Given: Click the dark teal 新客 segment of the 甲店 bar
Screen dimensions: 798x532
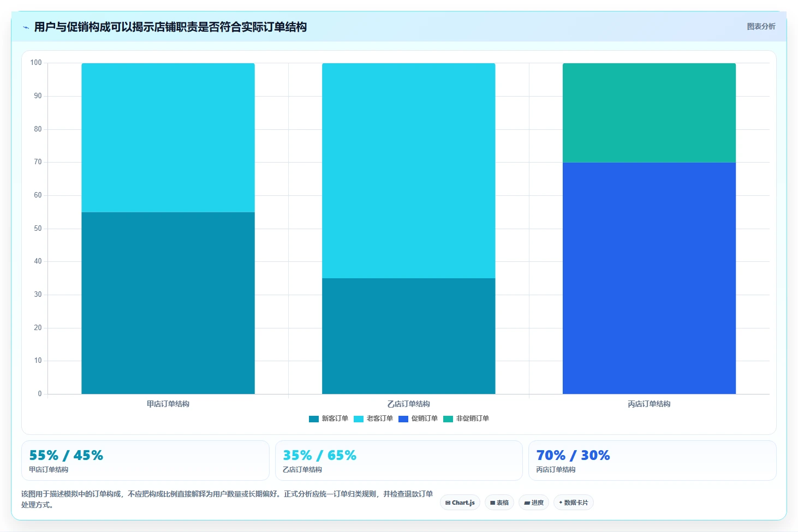Looking at the screenshot, I should click(x=168, y=303).
